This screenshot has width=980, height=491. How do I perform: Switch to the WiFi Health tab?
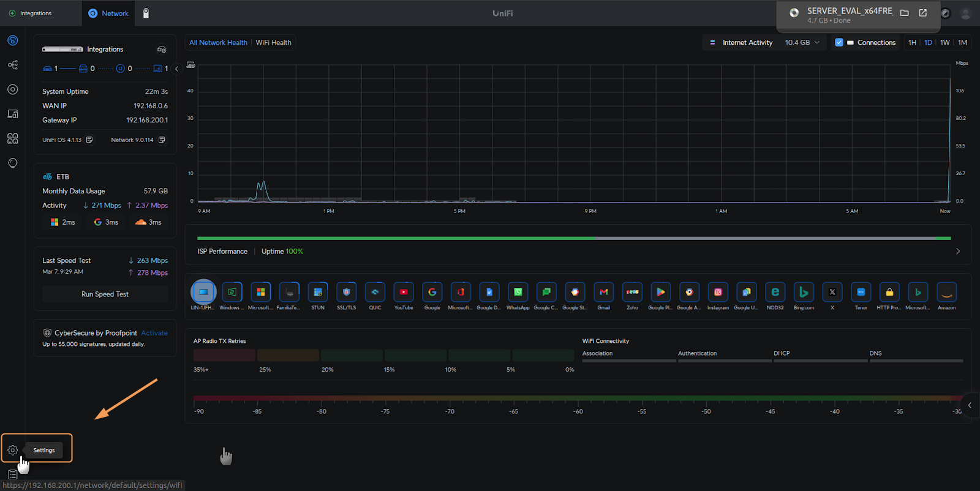[273, 43]
